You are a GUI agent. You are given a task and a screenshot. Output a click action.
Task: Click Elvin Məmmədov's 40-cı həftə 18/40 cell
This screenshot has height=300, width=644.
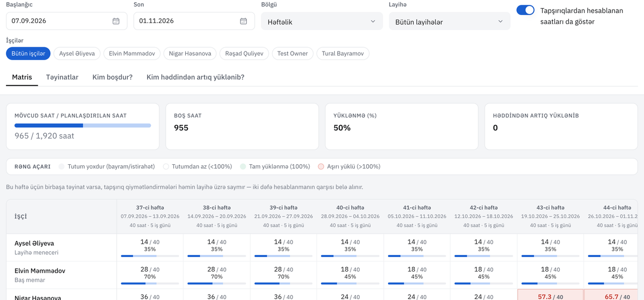pyautogui.click(x=350, y=275)
